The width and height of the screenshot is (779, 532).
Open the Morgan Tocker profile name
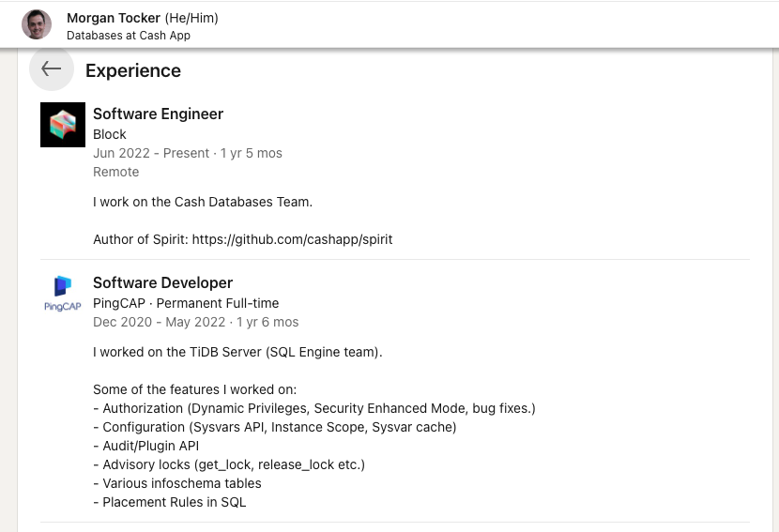[114, 18]
